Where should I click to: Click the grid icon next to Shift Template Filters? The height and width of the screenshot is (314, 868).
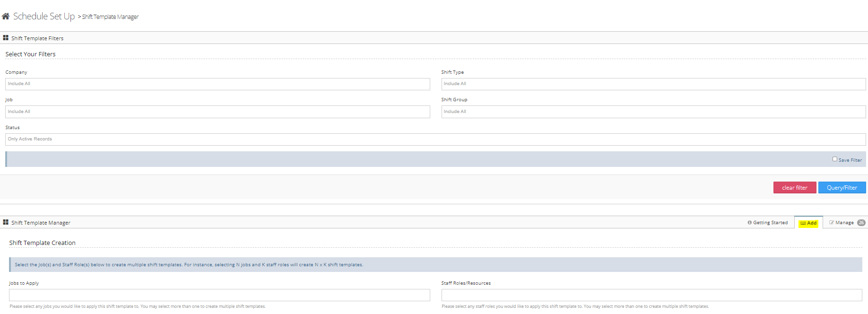(x=6, y=38)
